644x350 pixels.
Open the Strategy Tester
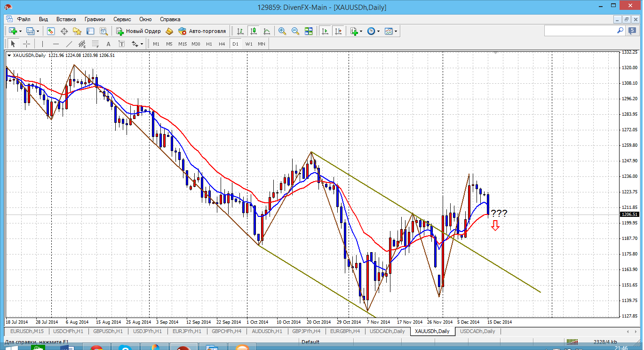104,31
